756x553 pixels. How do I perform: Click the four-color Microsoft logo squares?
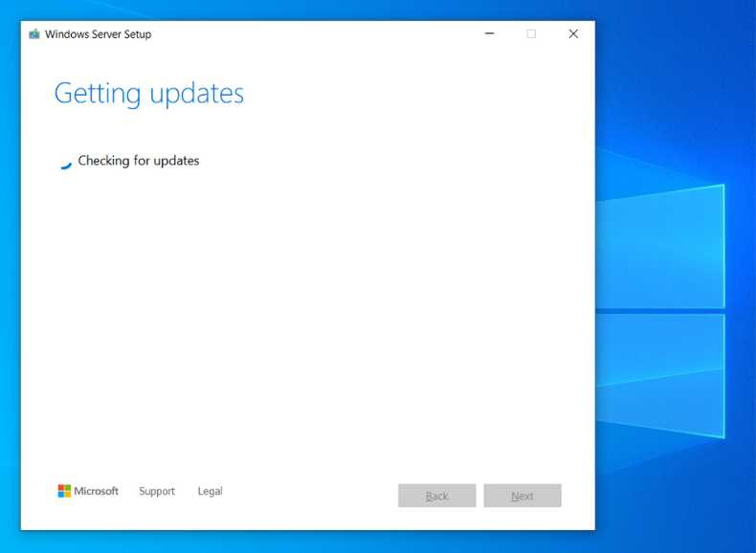pyautogui.click(x=64, y=491)
